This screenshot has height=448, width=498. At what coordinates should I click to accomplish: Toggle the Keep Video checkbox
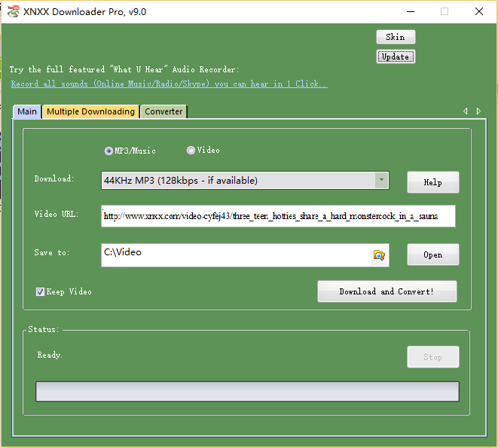(40, 291)
